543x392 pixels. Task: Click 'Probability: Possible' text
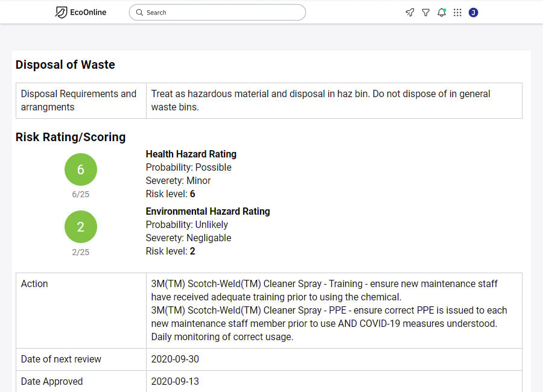point(188,167)
